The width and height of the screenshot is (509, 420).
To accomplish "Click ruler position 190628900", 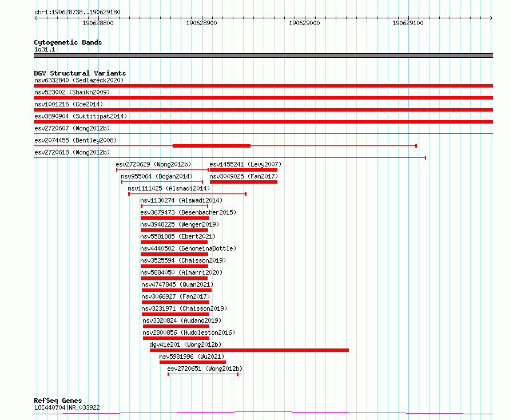I will point(201,23).
